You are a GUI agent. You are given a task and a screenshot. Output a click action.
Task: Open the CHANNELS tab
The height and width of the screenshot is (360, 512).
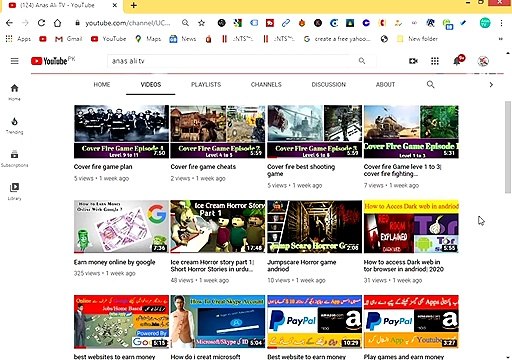point(266,84)
